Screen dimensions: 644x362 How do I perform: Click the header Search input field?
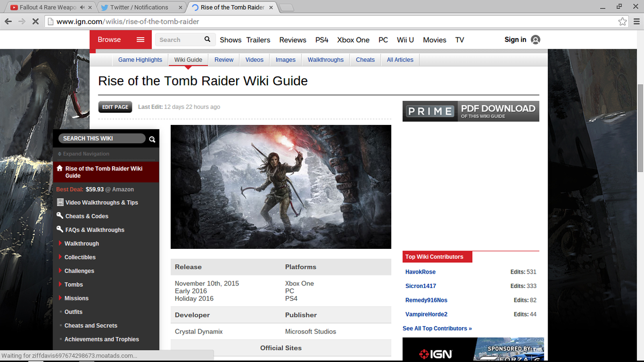click(x=180, y=40)
